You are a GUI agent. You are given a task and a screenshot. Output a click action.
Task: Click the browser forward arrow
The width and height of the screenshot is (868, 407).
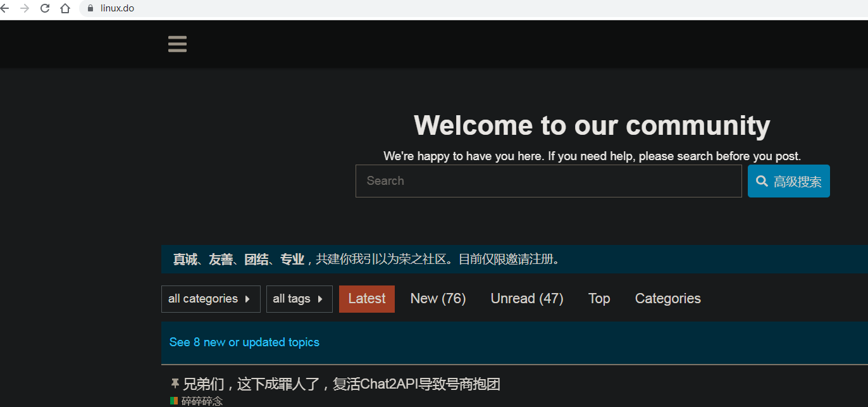[x=25, y=8]
